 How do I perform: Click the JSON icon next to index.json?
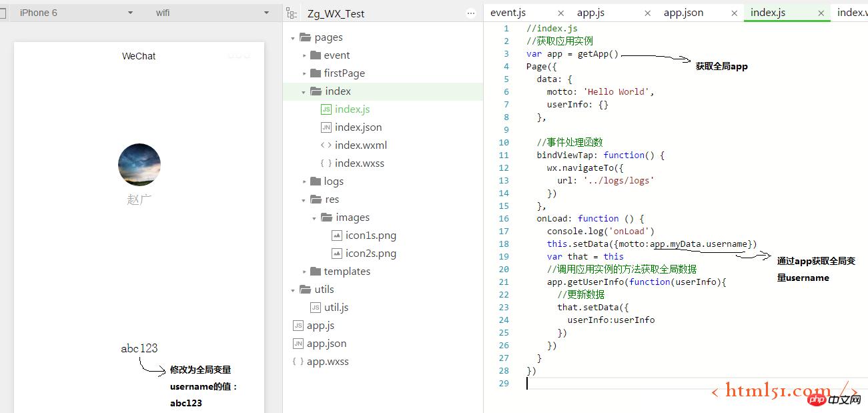326,127
